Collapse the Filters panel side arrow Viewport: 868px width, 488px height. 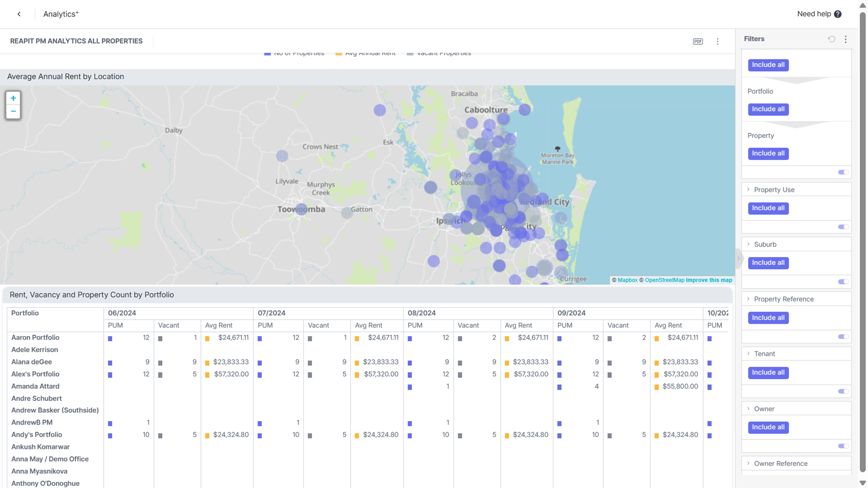pos(738,259)
